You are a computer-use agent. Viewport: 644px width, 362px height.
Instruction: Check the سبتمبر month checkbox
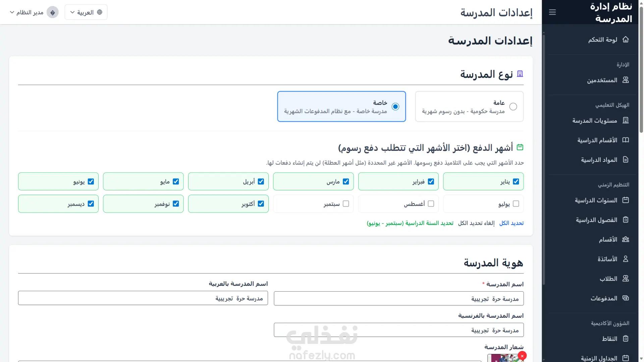[x=346, y=204]
